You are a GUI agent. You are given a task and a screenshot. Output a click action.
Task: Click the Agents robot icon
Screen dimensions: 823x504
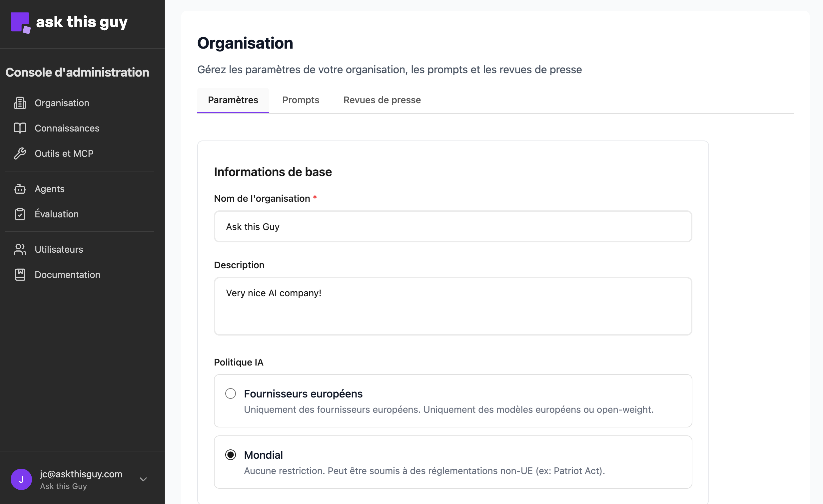click(x=20, y=188)
